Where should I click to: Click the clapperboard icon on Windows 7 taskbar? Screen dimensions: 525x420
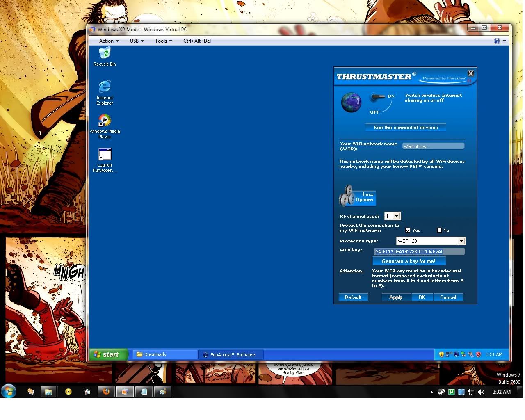(x=87, y=392)
